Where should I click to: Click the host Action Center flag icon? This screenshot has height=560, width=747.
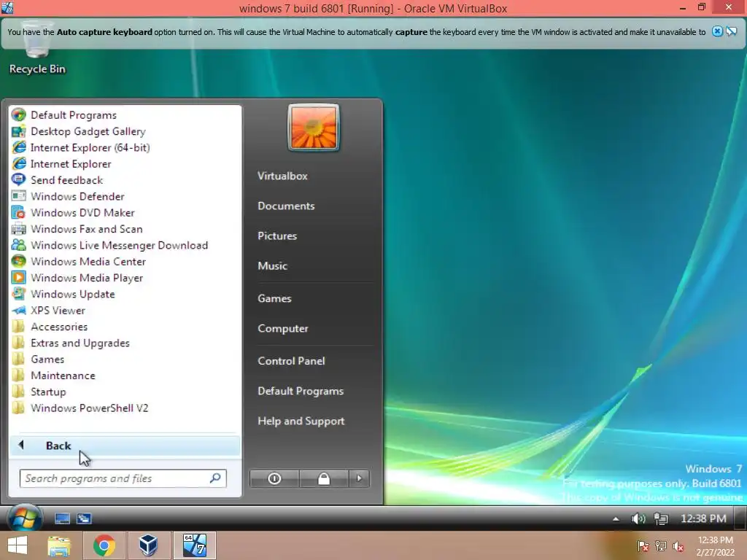coord(643,546)
